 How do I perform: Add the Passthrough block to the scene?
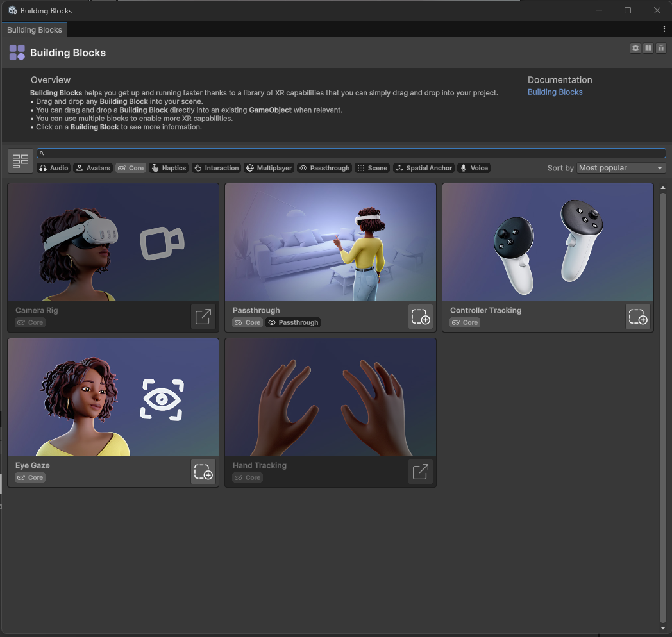coord(421,317)
